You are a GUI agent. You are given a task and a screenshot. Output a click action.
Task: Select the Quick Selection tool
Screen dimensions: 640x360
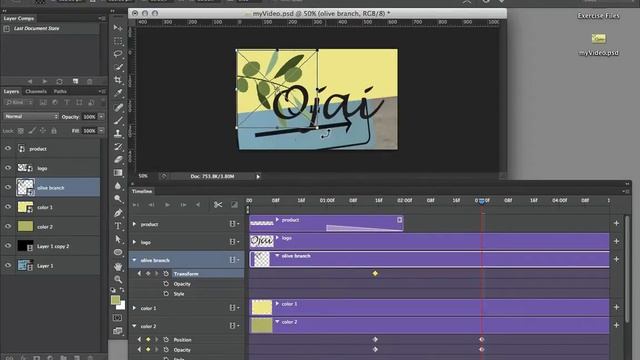point(118,67)
